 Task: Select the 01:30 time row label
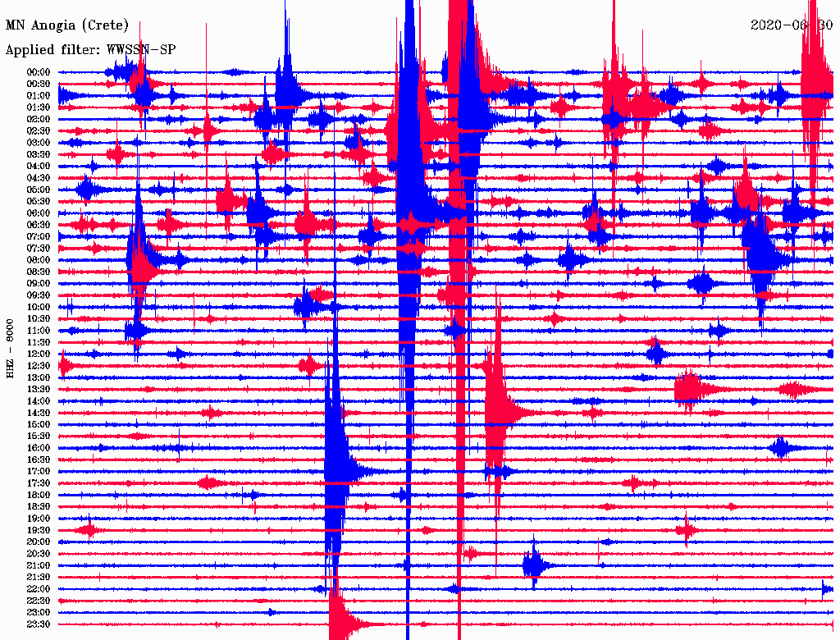(x=39, y=107)
